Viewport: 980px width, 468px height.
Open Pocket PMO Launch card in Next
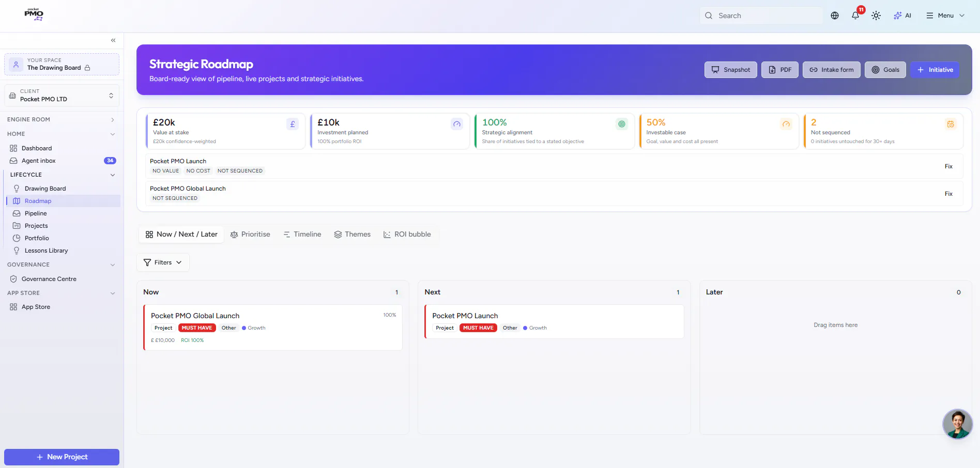(554, 321)
